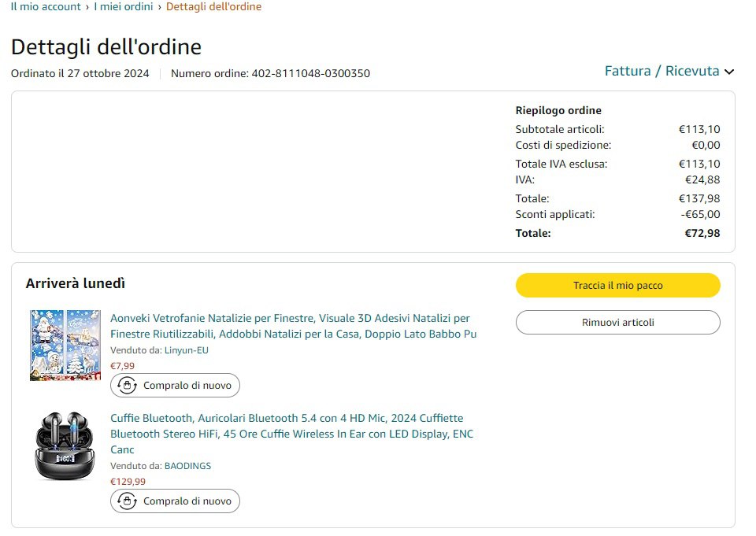The width and height of the screenshot is (756, 536).
Task: Select the order number 402-8111048-0300350
Action: tap(310, 74)
